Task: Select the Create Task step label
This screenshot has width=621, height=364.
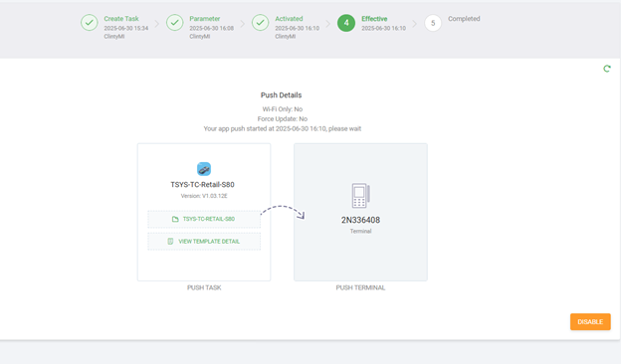Action: click(121, 19)
